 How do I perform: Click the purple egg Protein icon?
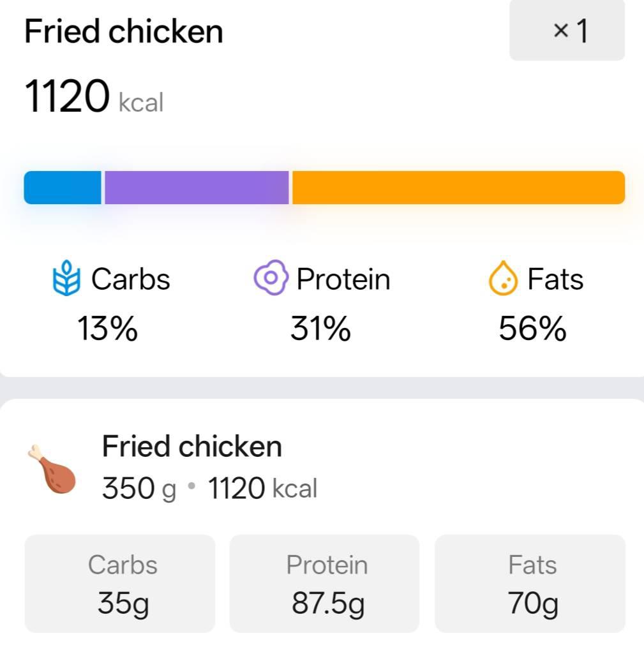pos(271,278)
